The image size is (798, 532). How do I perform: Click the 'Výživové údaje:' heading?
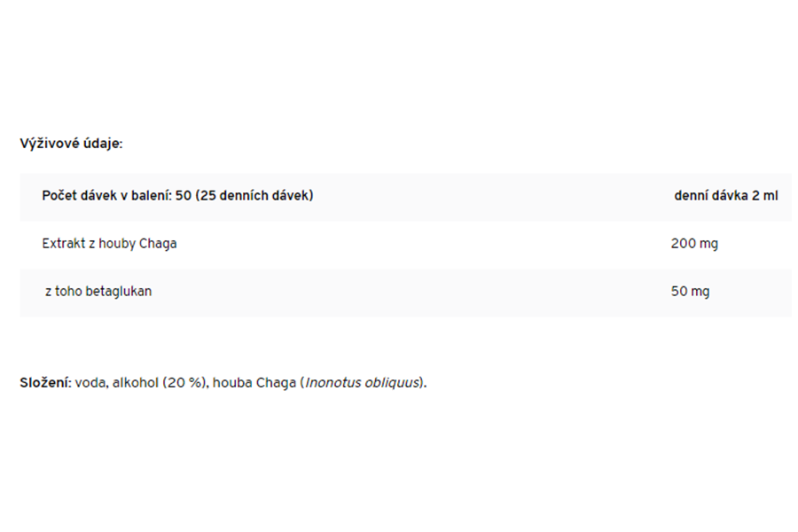pos(71,144)
